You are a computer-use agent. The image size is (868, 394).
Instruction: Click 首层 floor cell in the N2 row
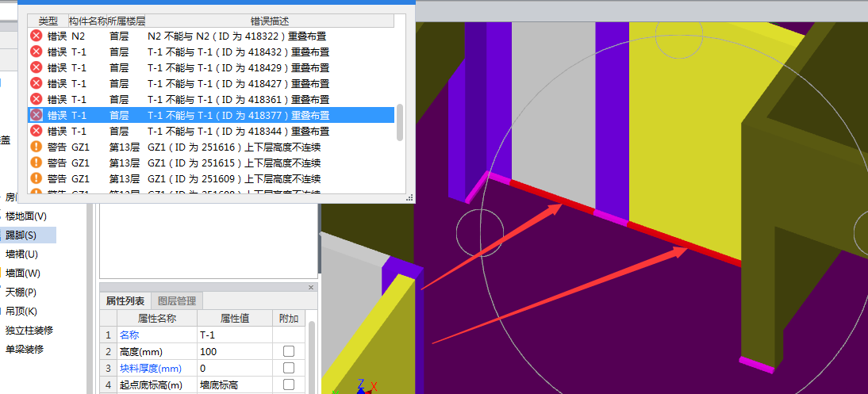[119, 36]
